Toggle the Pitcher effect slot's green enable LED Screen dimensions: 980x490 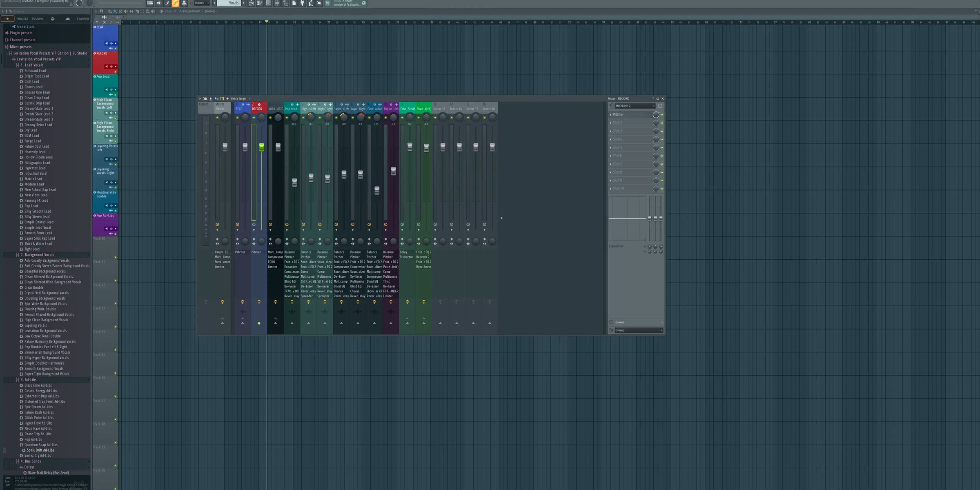[x=661, y=115]
